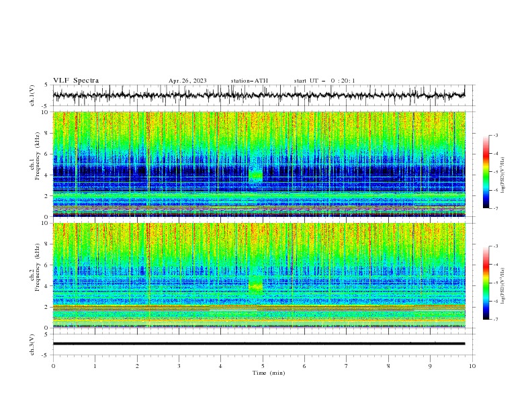Screen dimensions: 532x411
Task: Select the "Time (min)" axis title
Action: point(269,373)
